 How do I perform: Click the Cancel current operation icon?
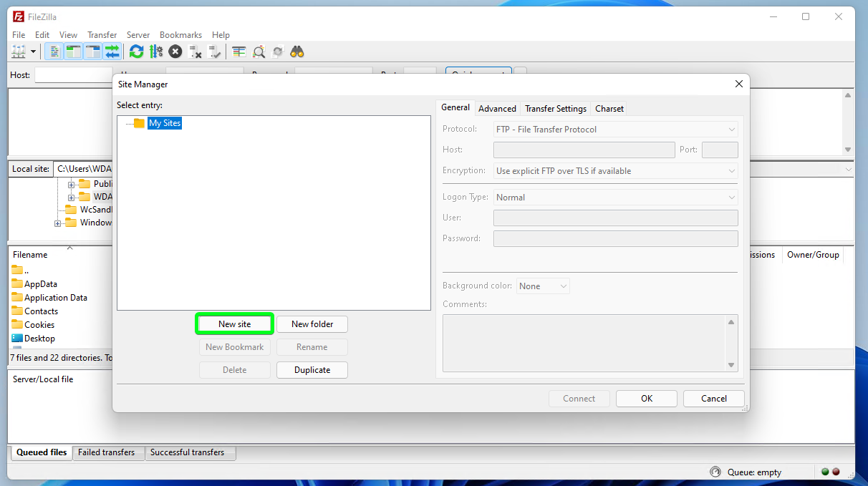tap(175, 52)
